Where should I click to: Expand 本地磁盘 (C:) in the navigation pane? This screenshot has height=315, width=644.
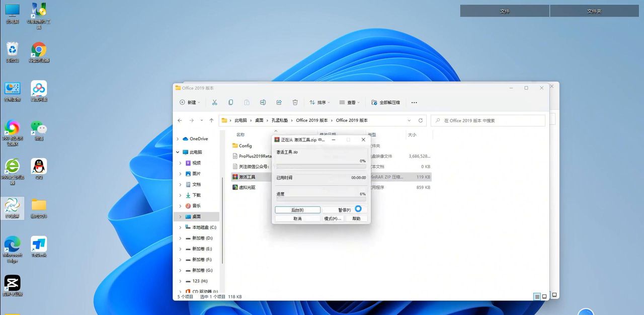181,227
